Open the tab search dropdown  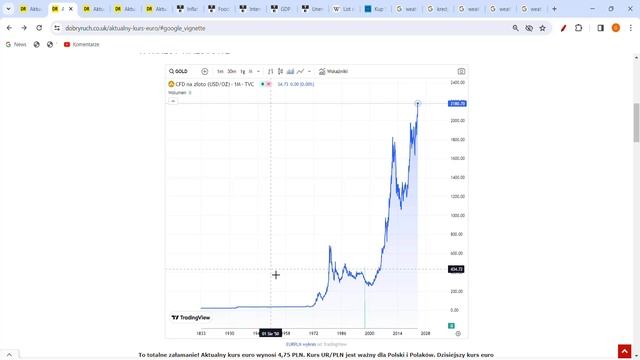point(8,9)
